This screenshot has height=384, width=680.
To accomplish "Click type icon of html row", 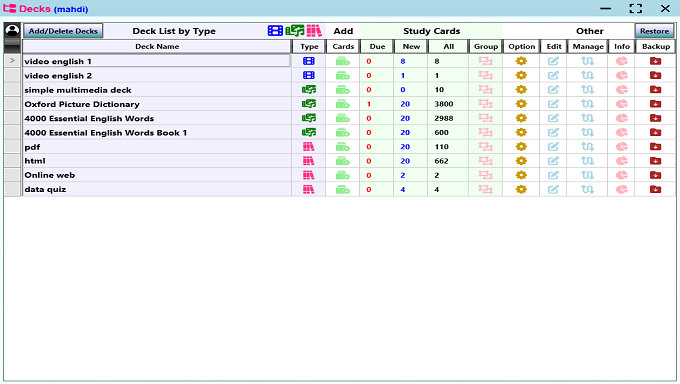I will coord(308,161).
